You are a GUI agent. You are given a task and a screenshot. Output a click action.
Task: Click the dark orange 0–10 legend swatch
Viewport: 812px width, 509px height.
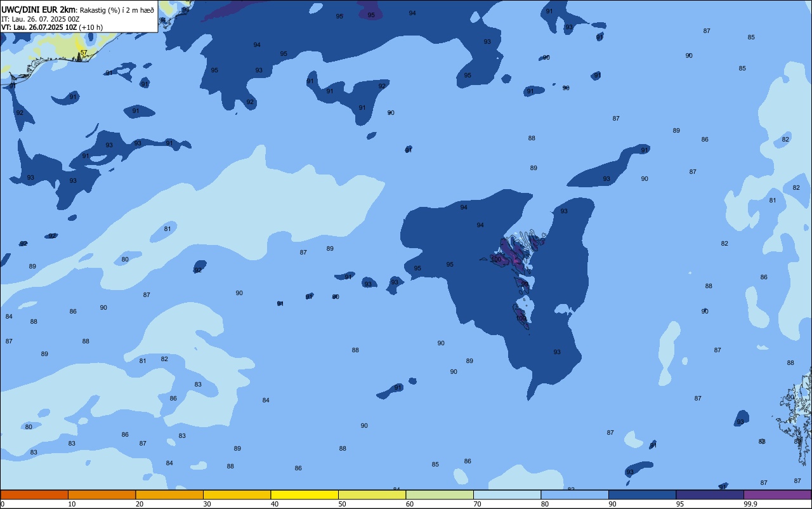coord(34,494)
